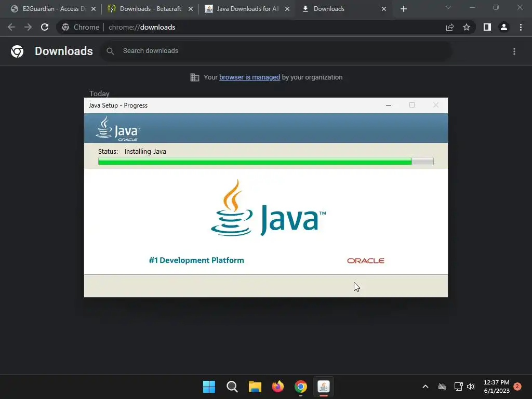Open the Chrome profile menu
Screen dimensions: 532x399
pyautogui.click(x=504, y=27)
